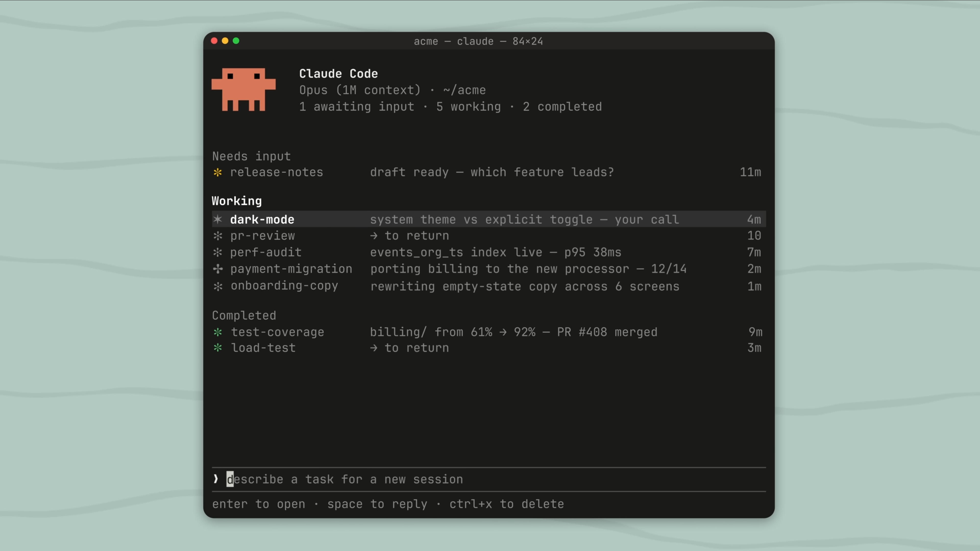Click the '10' time for pr-review

click(x=754, y=236)
